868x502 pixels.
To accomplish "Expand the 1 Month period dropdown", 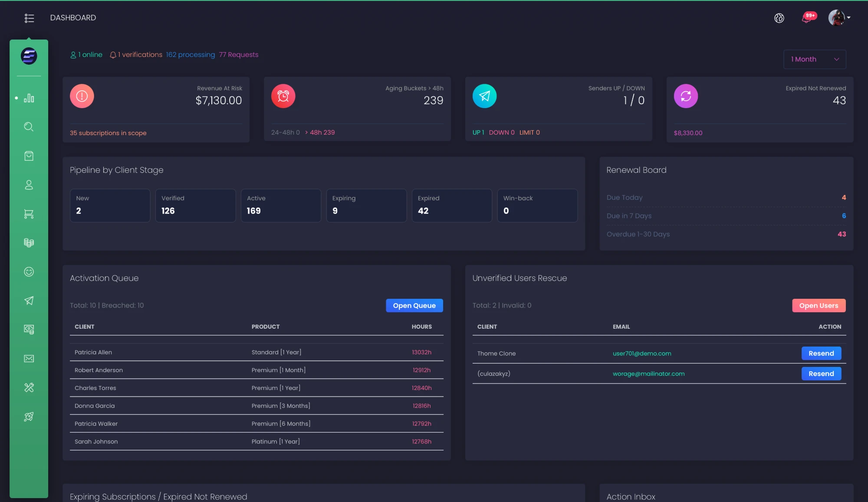I will click(815, 59).
